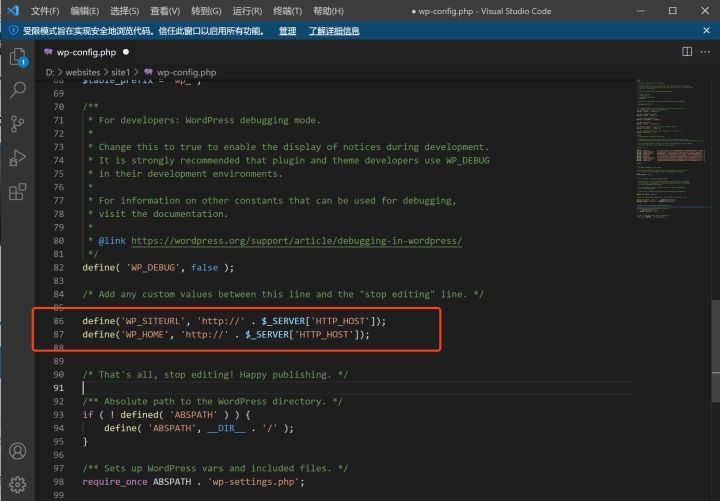Click the 管理 link in banner

coord(287,31)
